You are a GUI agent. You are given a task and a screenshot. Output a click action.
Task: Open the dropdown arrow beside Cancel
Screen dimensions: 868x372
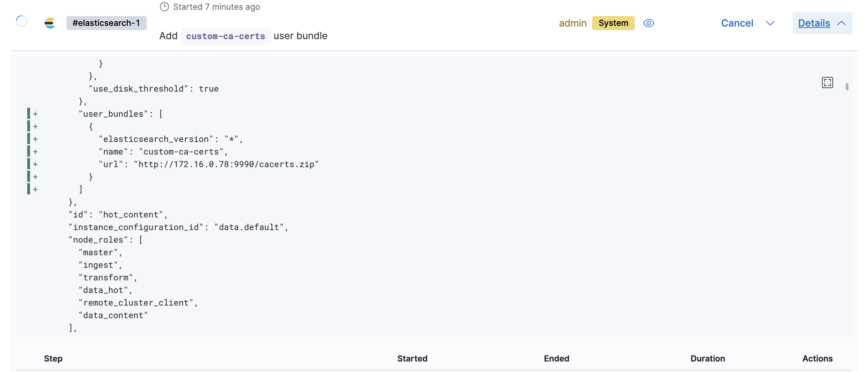tap(770, 23)
